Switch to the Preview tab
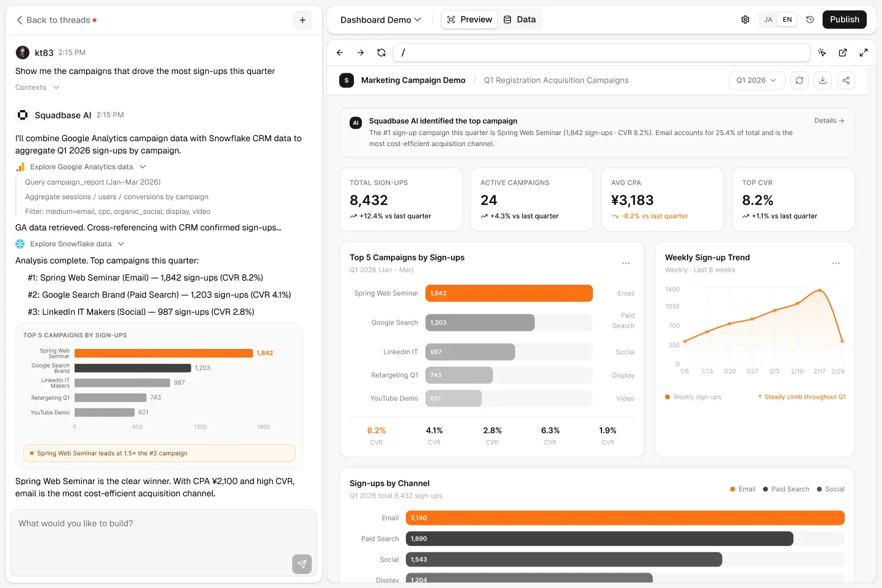Screen dimensions: 882x588 tap(469, 20)
